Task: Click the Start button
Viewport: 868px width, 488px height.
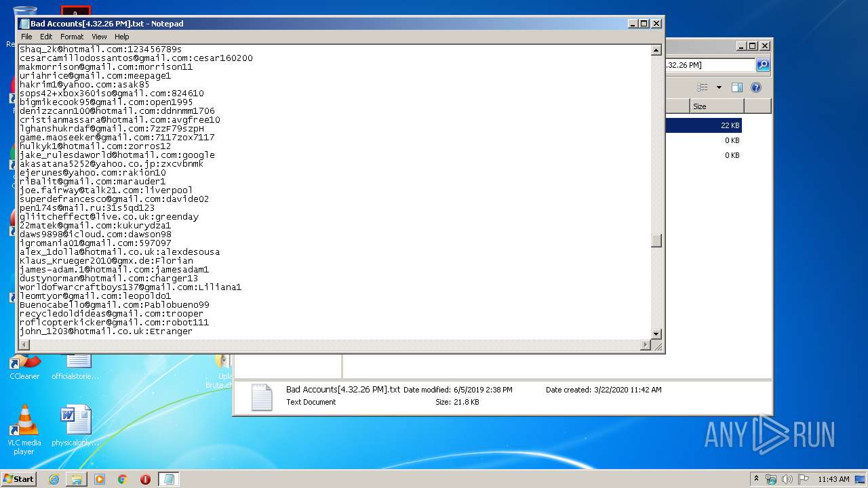Action: 19,479
